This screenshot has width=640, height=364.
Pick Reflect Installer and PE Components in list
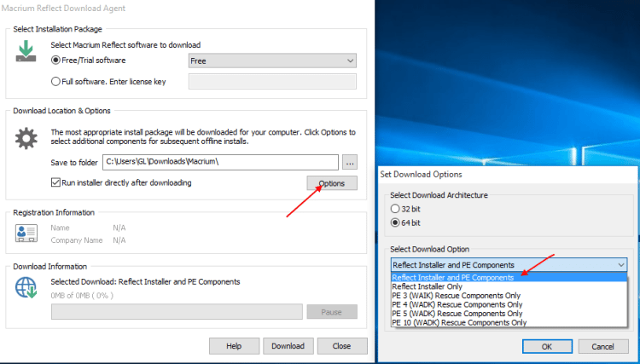pos(509,278)
